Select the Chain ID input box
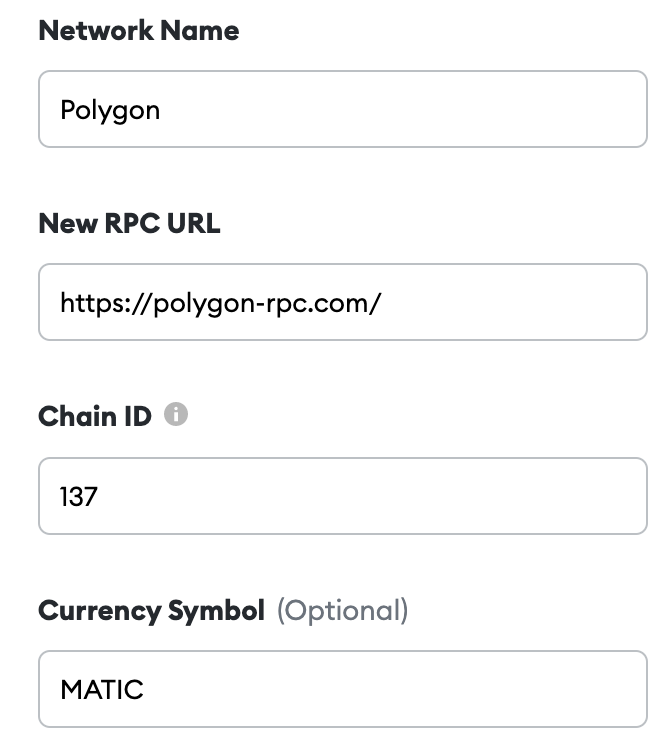This screenshot has height=754, width=672. pyautogui.click(x=342, y=496)
